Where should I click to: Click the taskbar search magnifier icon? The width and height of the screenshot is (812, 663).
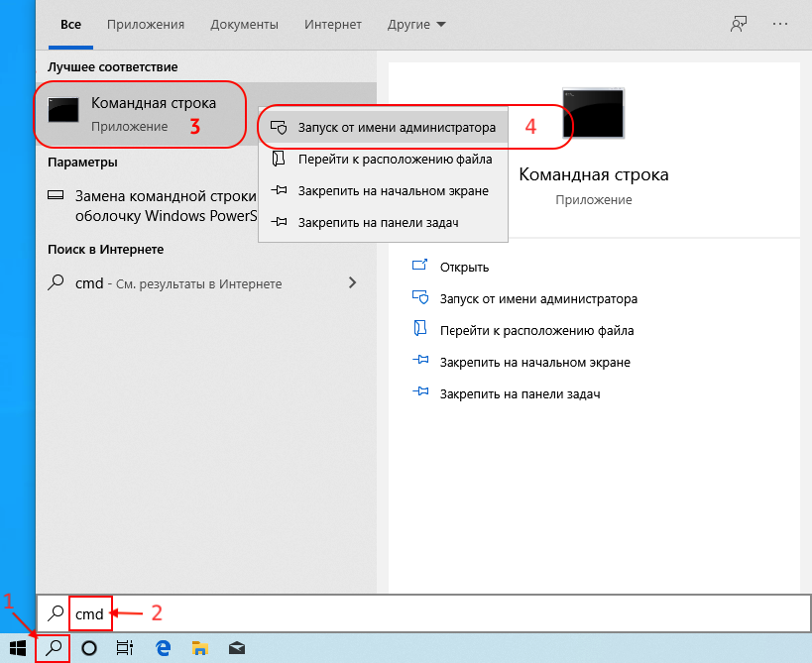point(54,648)
